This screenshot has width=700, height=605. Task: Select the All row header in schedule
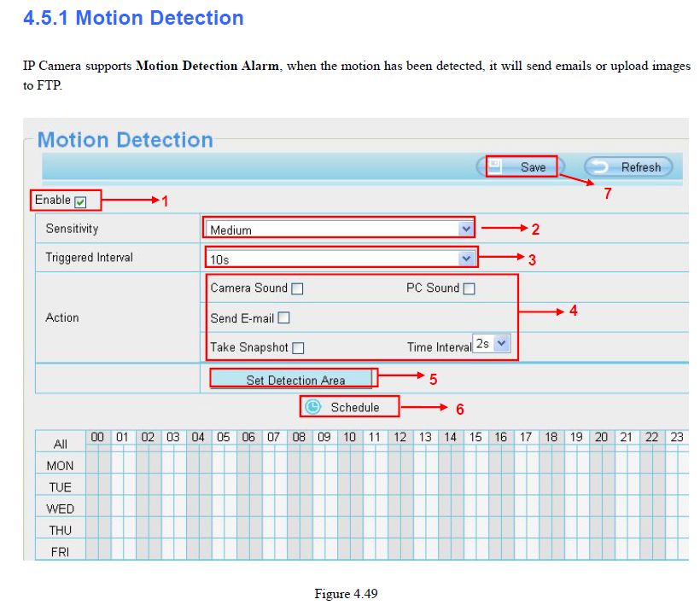[x=61, y=444]
